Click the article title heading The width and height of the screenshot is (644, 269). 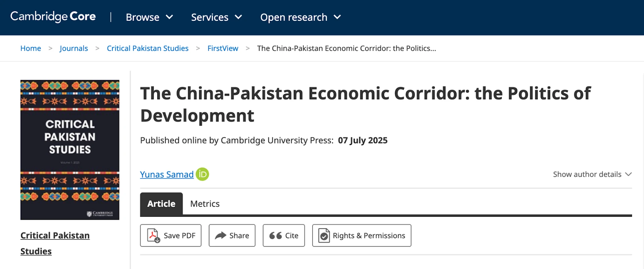pyautogui.click(x=365, y=104)
